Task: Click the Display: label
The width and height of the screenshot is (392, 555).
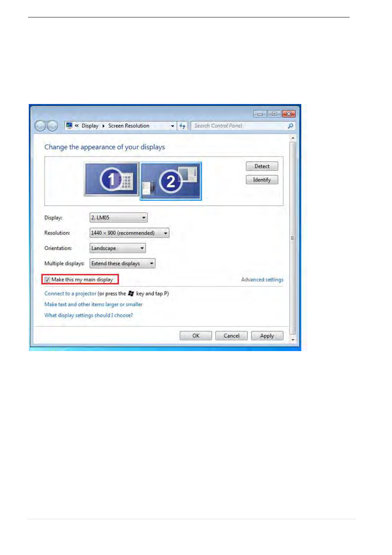Action: pyautogui.click(x=53, y=218)
